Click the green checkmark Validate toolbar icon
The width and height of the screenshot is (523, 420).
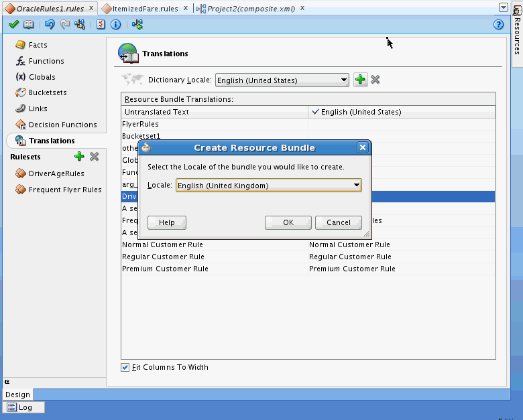click(13, 25)
